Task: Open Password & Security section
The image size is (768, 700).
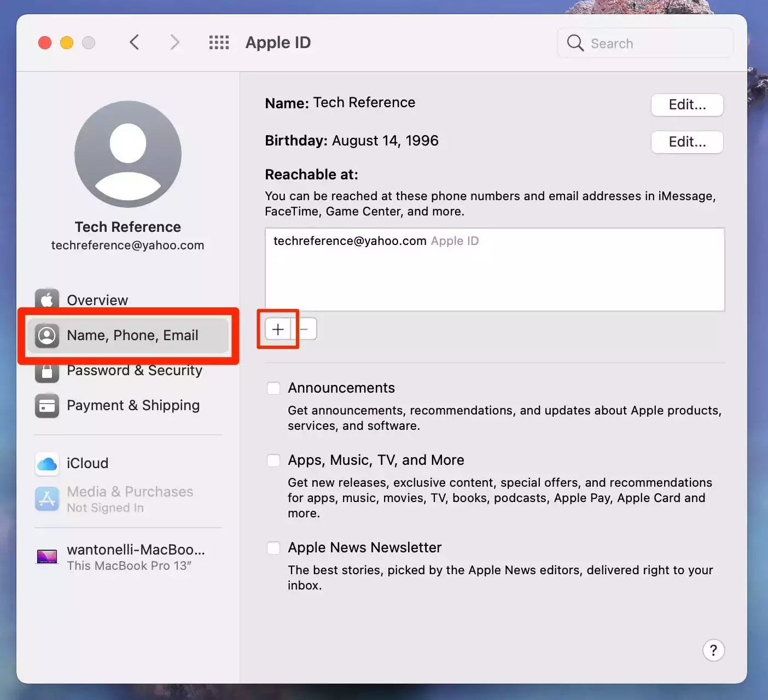Action: [134, 371]
